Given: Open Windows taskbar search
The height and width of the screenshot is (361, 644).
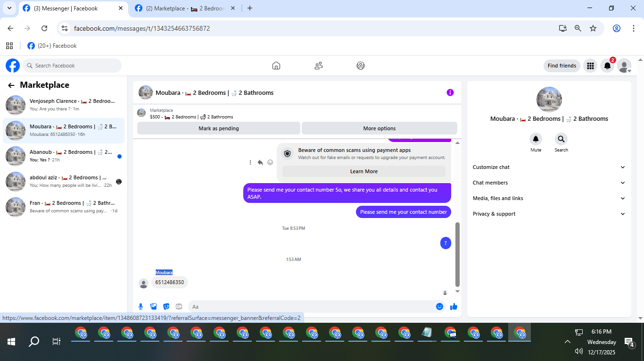Looking at the screenshot, I should pyautogui.click(x=34, y=342).
